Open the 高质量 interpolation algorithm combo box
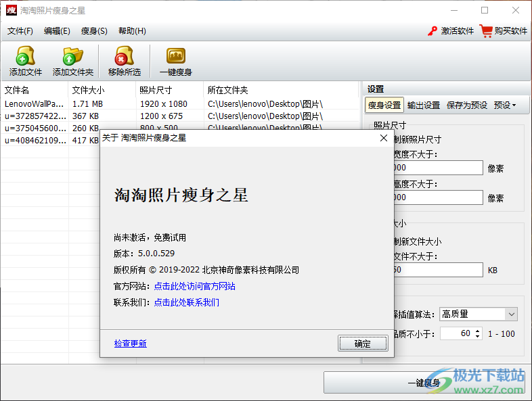 point(478,314)
